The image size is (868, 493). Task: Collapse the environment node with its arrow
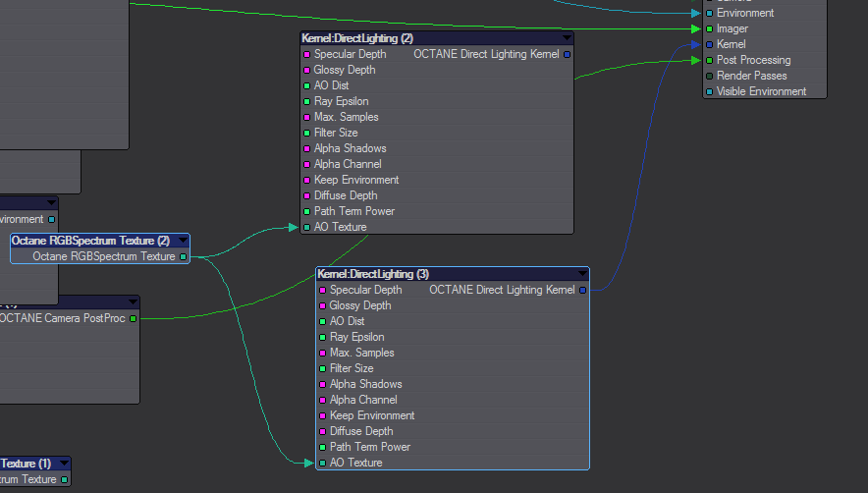coord(51,203)
